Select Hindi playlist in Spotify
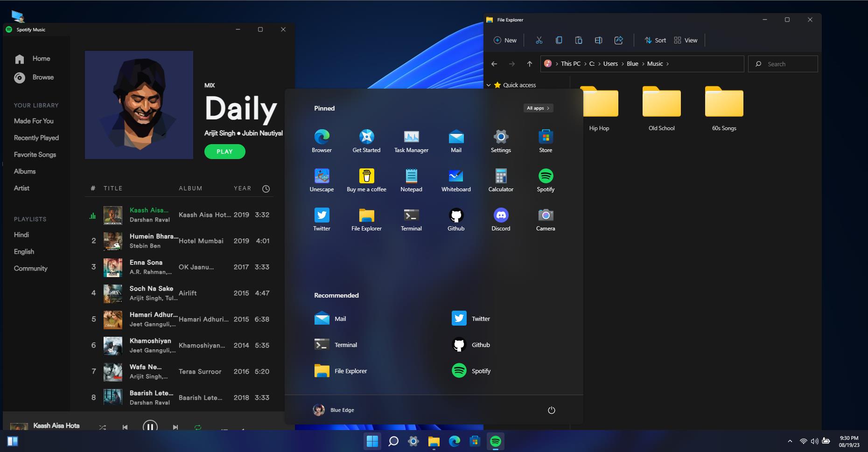The image size is (868, 452). (x=21, y=235)
